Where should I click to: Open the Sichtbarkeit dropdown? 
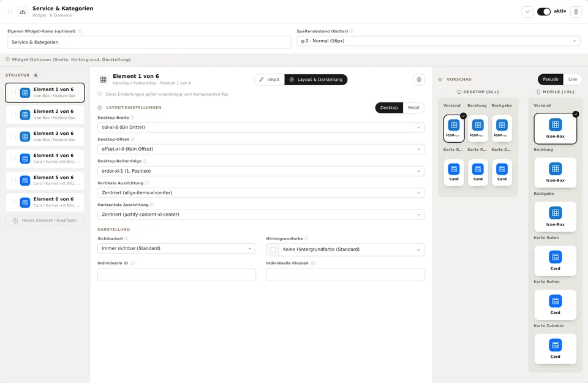[176, 248]
